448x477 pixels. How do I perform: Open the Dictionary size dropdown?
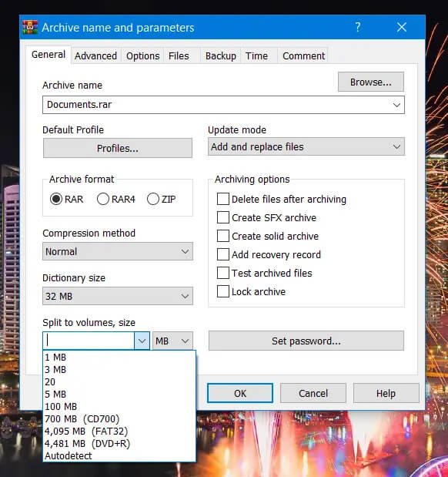click(118, 296)
